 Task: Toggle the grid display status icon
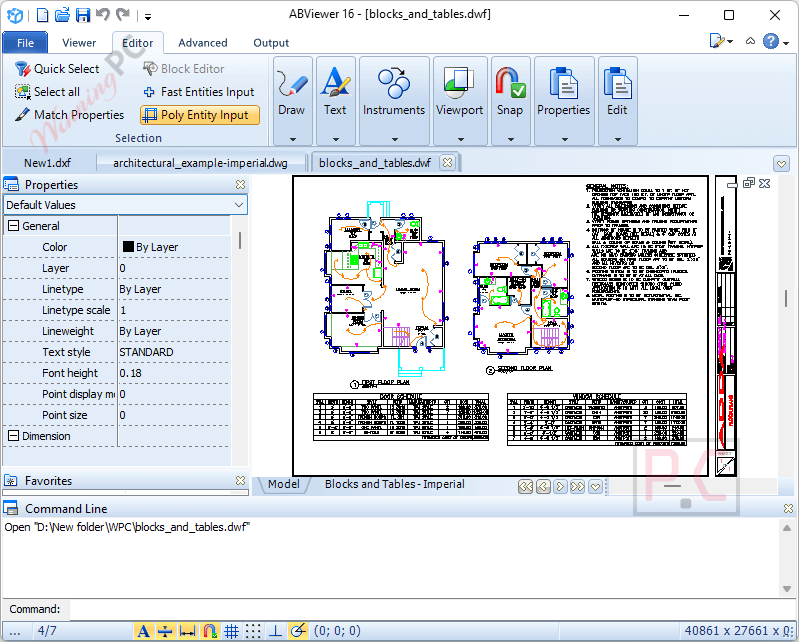pyautogui.click(x=231, y=631)
